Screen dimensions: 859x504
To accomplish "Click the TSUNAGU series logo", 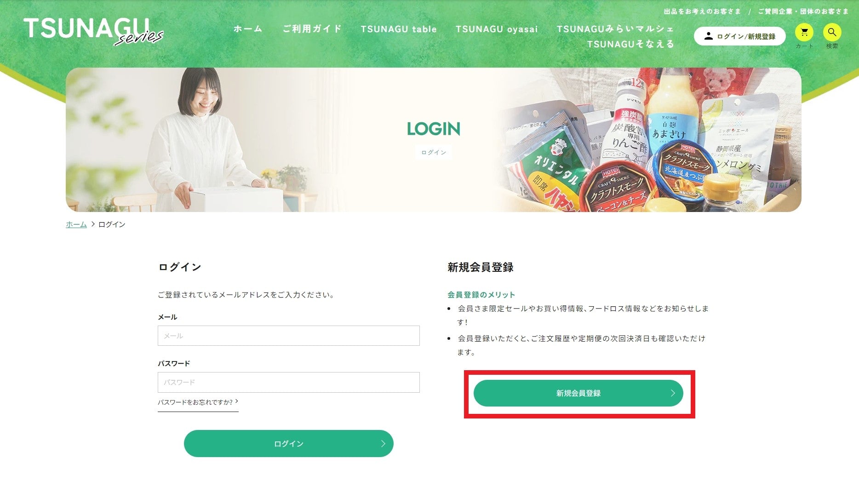I will (93, 32).
